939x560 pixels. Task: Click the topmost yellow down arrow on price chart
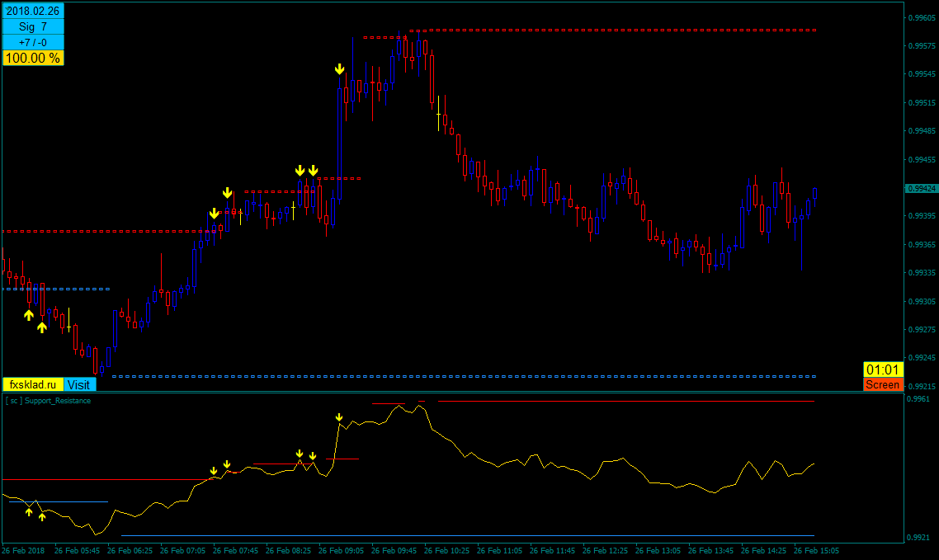pos(339,70)
